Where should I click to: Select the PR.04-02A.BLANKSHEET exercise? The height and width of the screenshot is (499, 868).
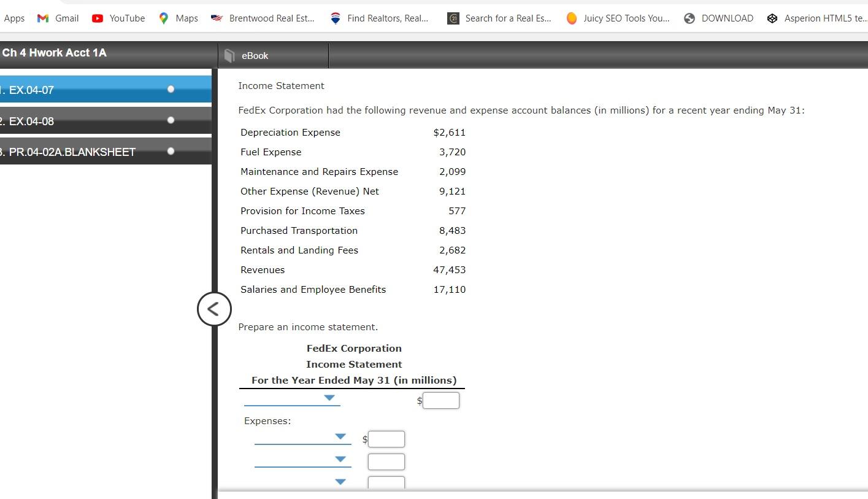point(106,152)
